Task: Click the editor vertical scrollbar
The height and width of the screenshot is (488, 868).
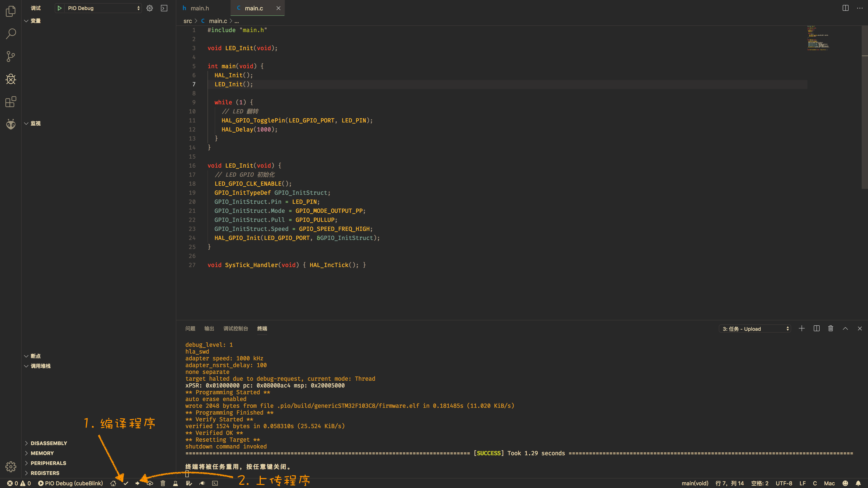Action: (865, 107)
